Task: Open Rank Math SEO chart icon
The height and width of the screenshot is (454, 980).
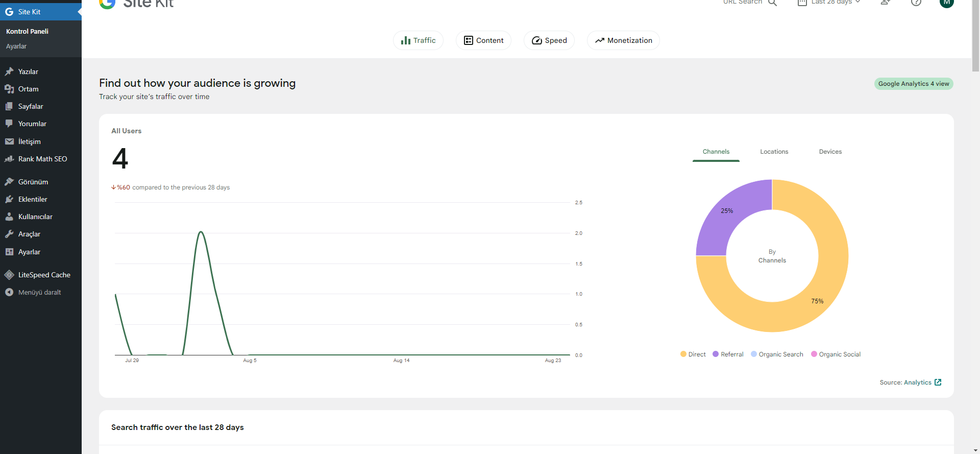Action: pos(9,159)
